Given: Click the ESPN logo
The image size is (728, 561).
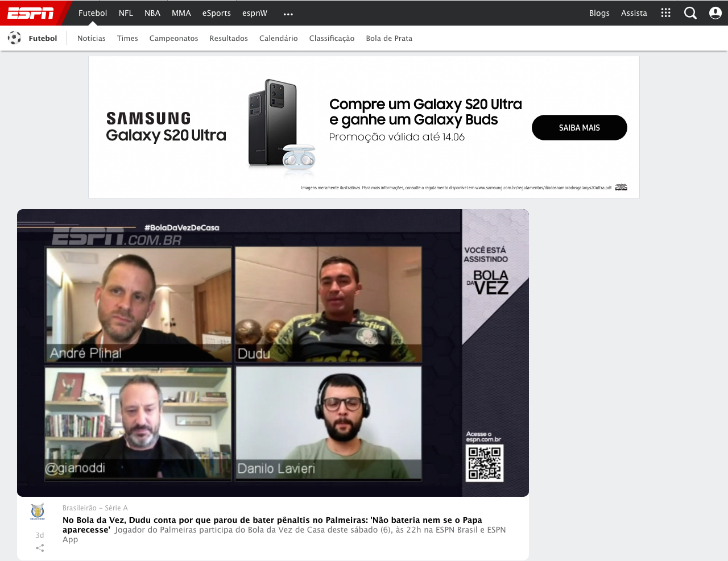Looking at the screenshot, I should click(31, 13).
